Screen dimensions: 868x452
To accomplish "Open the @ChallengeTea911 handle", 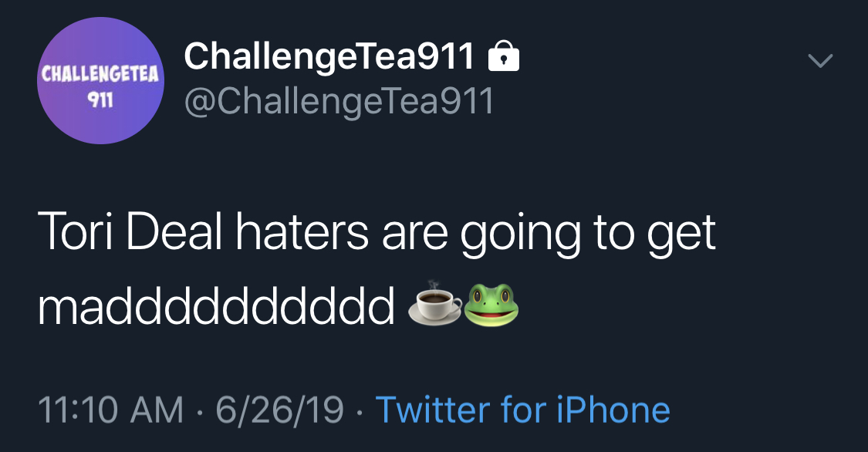I will pyautogui.click(x=339, y=103).
